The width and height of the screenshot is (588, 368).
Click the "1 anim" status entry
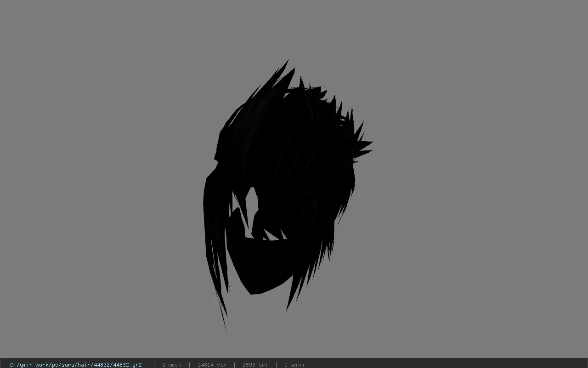[294, 365]
